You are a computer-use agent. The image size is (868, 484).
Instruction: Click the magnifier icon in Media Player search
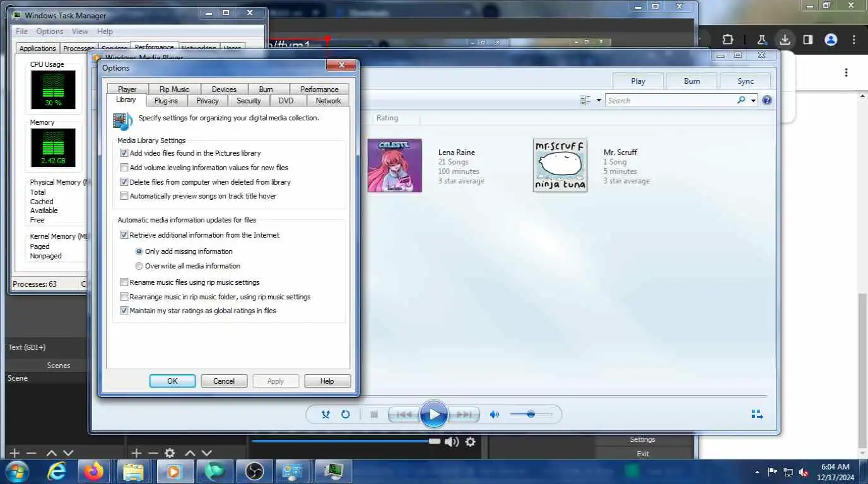[741, 100]
